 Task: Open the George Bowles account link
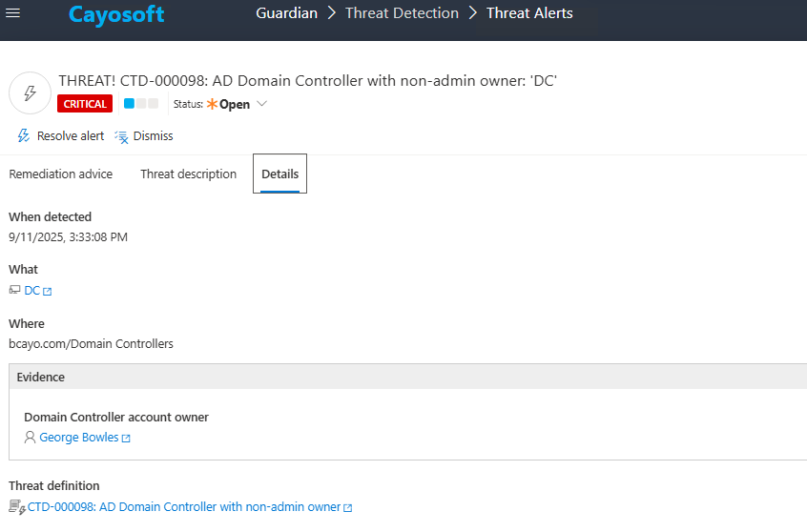(x=79, y=438)
